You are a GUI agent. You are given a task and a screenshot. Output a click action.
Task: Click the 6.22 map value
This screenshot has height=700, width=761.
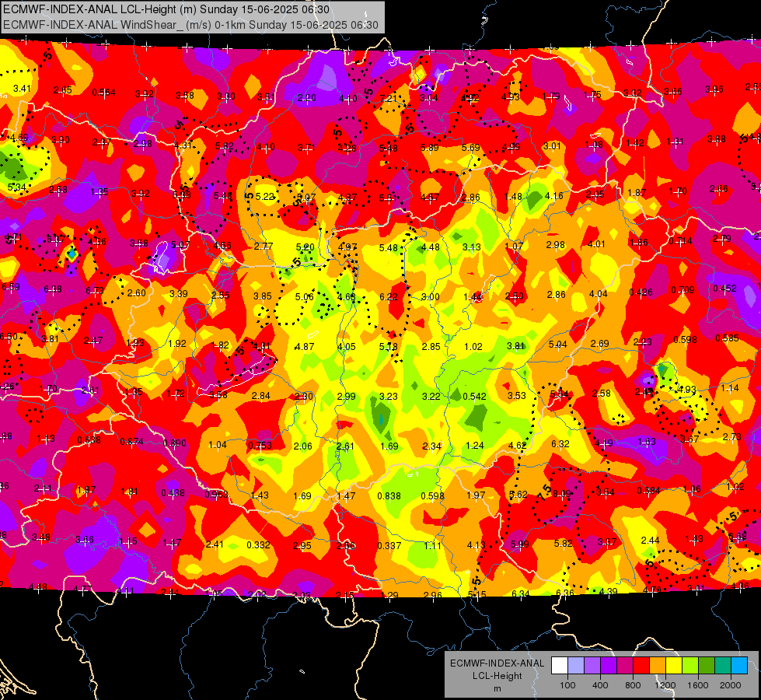click(x=388, y=297)
